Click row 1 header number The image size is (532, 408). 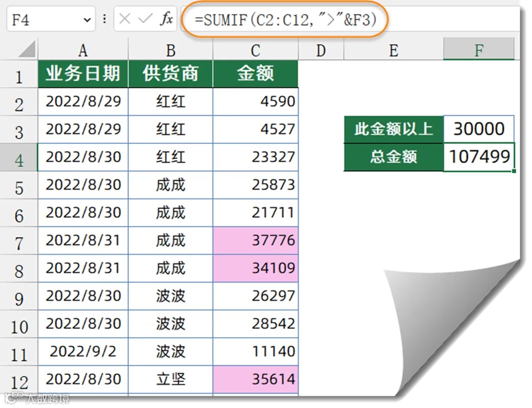pos(19,73)
